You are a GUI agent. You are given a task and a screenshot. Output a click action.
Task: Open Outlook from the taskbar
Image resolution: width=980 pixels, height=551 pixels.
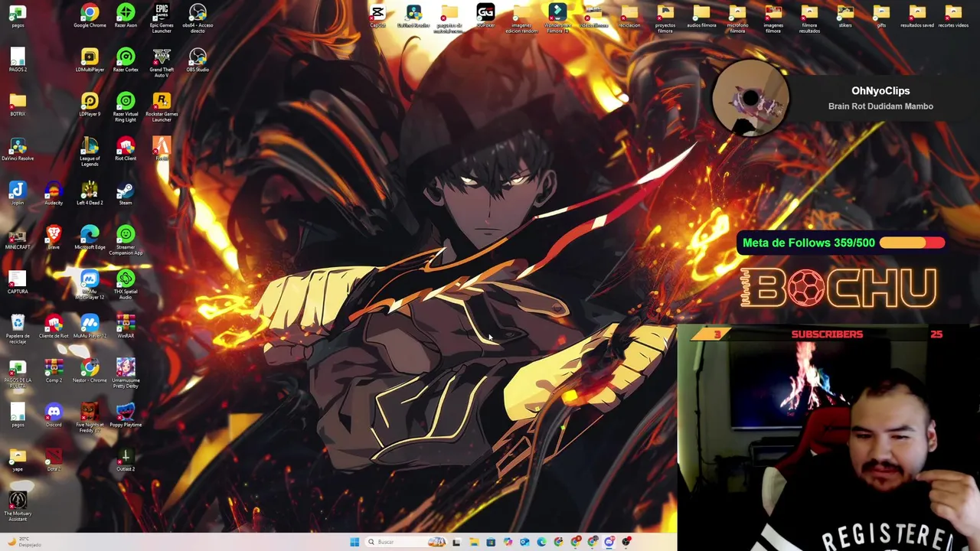pos(524,542)
